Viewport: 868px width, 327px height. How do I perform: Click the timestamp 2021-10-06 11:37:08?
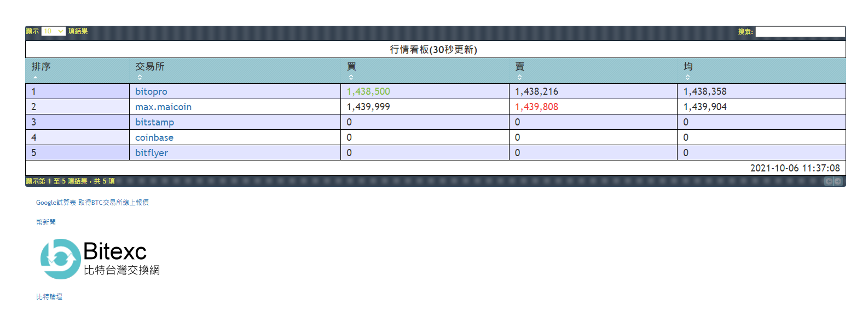pyautogui.click(x=795, y=168)
